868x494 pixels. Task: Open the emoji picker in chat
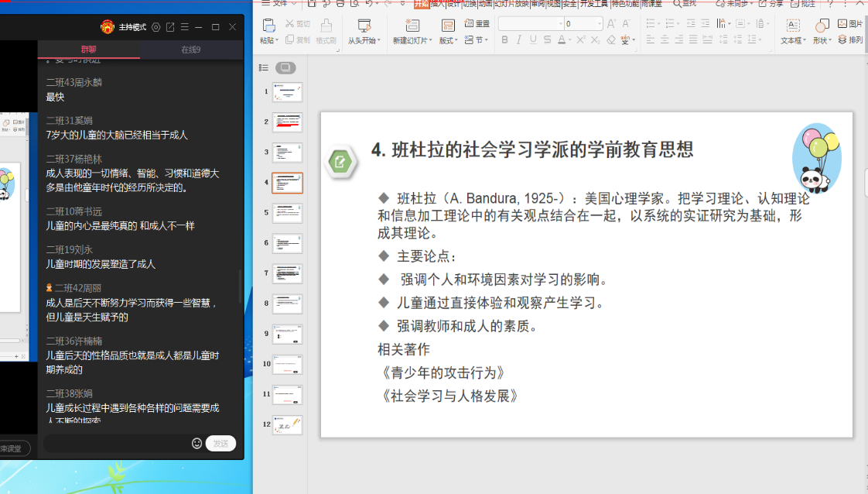pyautogui.click(x=196, y=444)
